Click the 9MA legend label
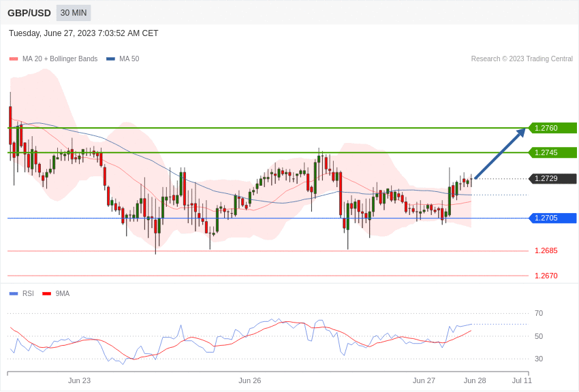 pyautogui.click(x=63, y=293)
